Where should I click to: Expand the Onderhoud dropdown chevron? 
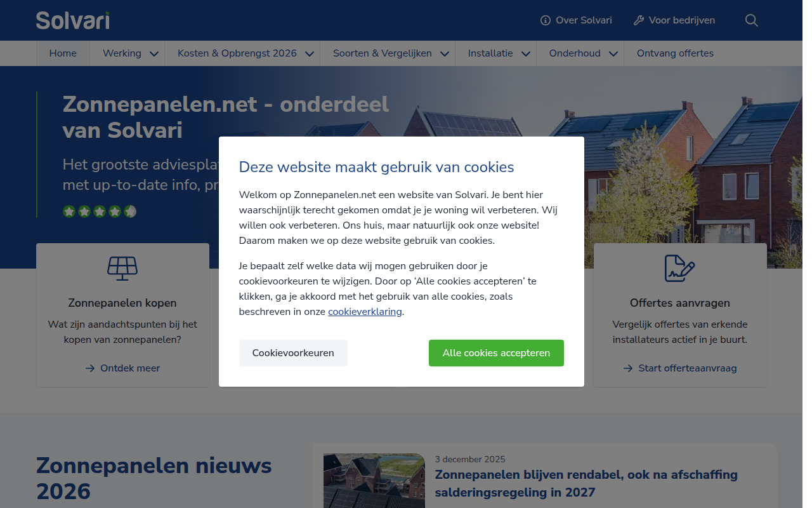point(613,54)
